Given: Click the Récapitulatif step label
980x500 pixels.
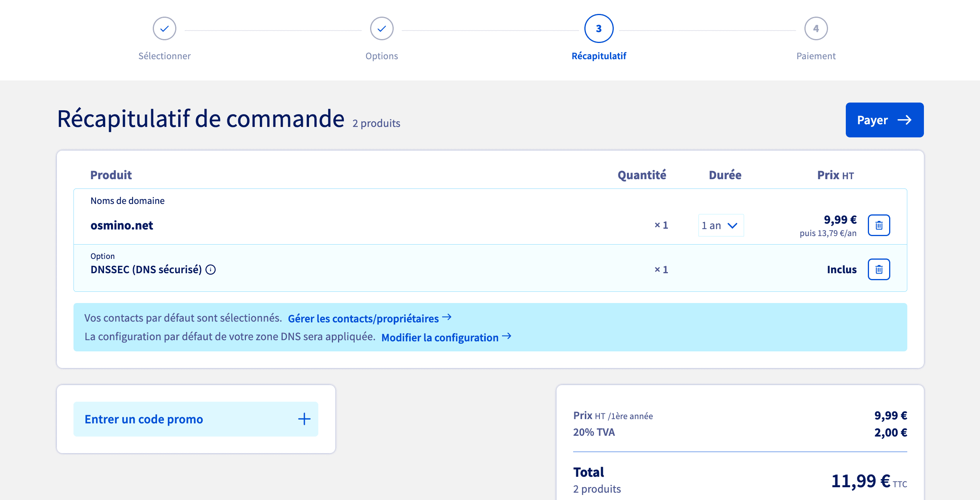Looking at the screenshot, I should pyautogui.click(x=599, y=56).
